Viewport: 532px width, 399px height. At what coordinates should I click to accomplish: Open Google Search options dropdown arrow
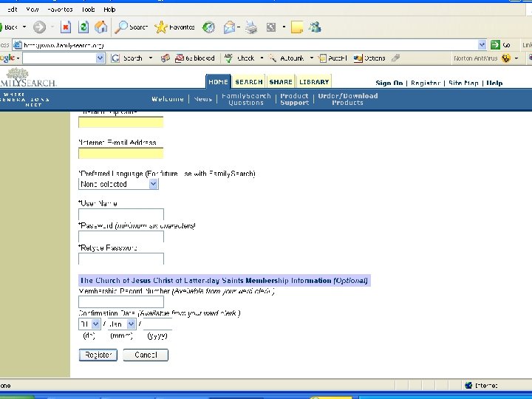point(151,58)
